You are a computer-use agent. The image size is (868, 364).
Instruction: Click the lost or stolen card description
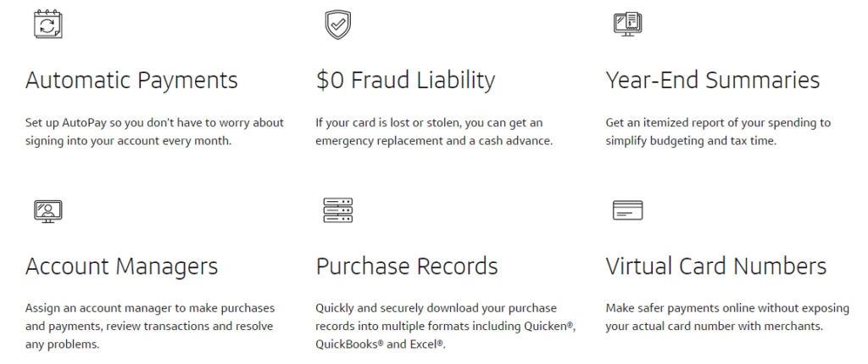[x=434, y=132]
